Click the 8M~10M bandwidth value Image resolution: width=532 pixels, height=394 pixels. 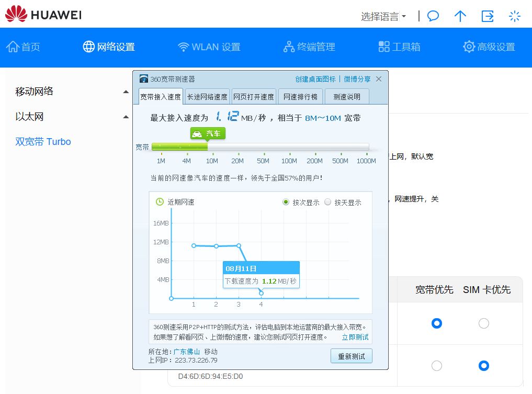click(323, 118)
